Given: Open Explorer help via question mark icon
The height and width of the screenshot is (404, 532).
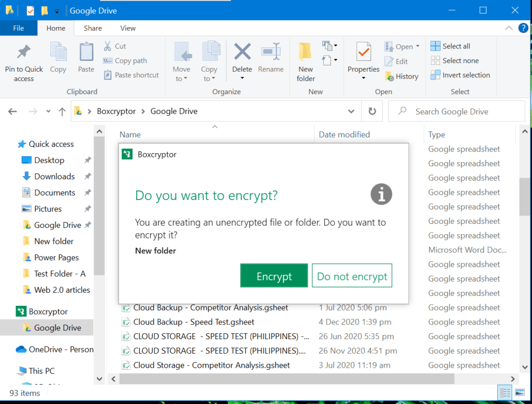Looking at the screenshot, I should (x=523, y=28).
